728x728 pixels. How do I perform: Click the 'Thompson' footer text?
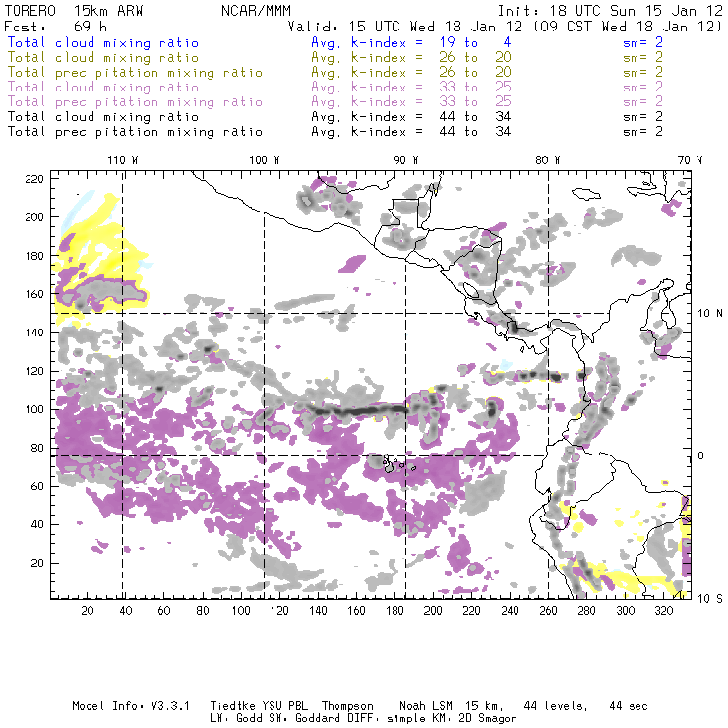tap(347, 706)
